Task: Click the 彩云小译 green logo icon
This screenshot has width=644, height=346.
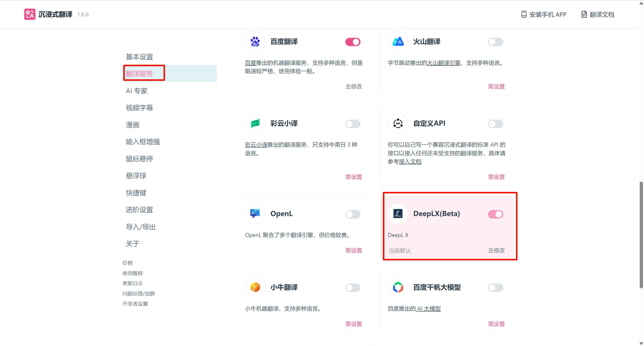Action: (x=255, y=123)
